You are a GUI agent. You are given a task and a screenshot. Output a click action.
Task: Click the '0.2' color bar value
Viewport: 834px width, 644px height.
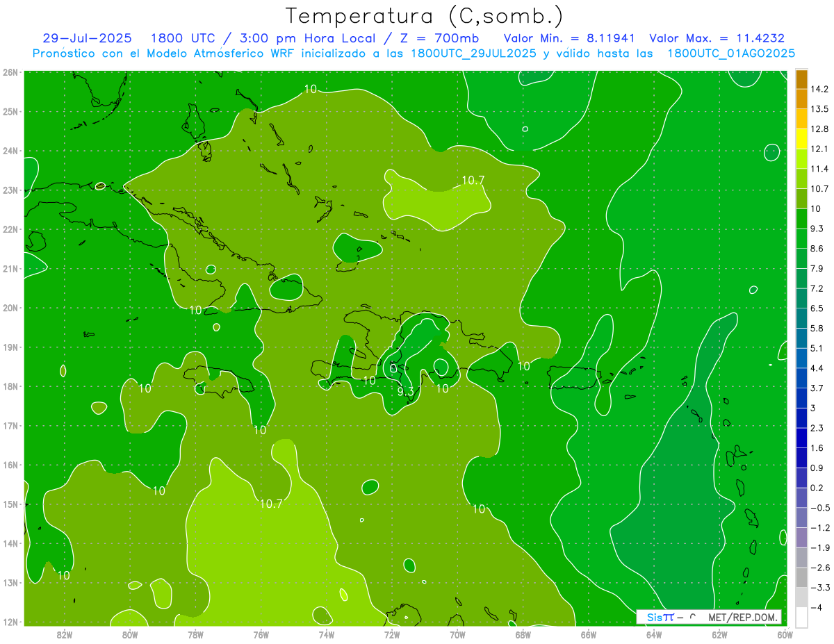817,488
